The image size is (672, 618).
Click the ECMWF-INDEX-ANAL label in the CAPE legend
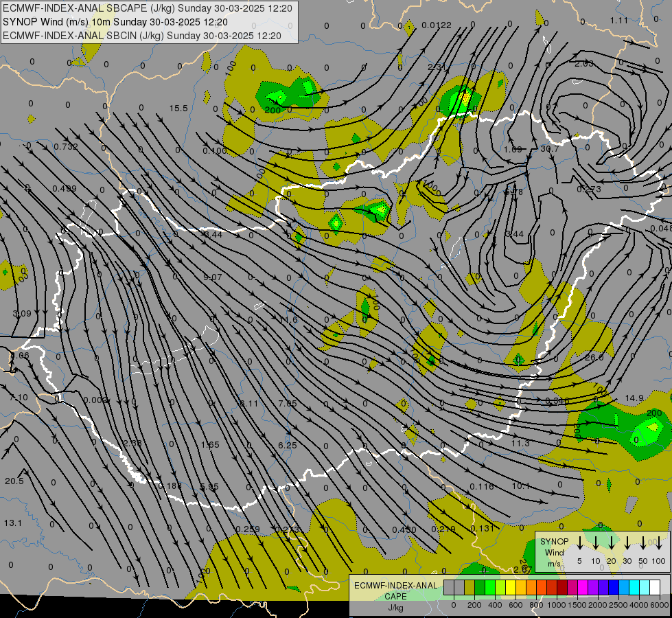[395, 586]
